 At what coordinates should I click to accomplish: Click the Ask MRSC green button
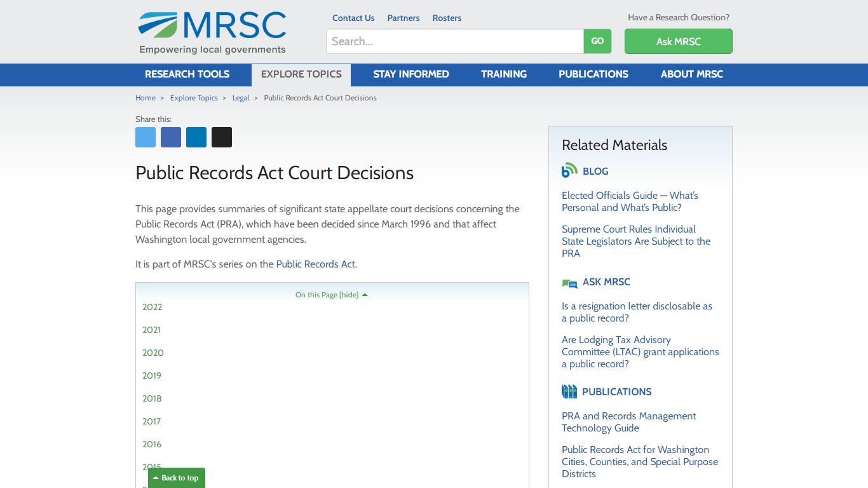coord(678,41)
